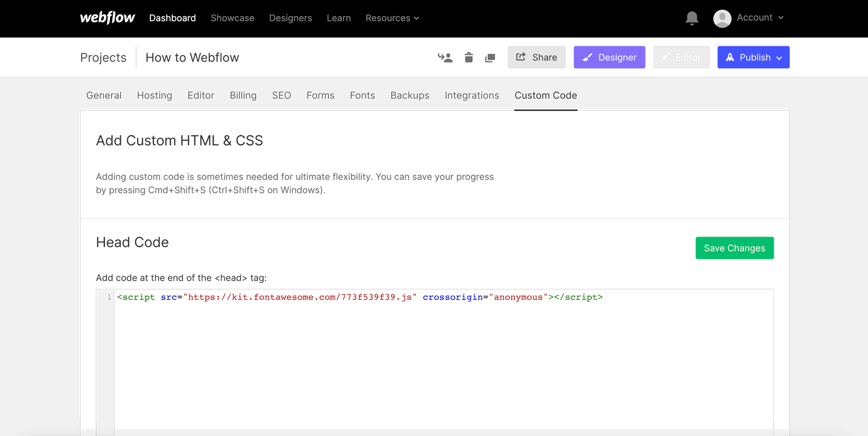Switch to the Fonts tab
Viewport: 868px width, 436px height.
click(x=362, y=95)
